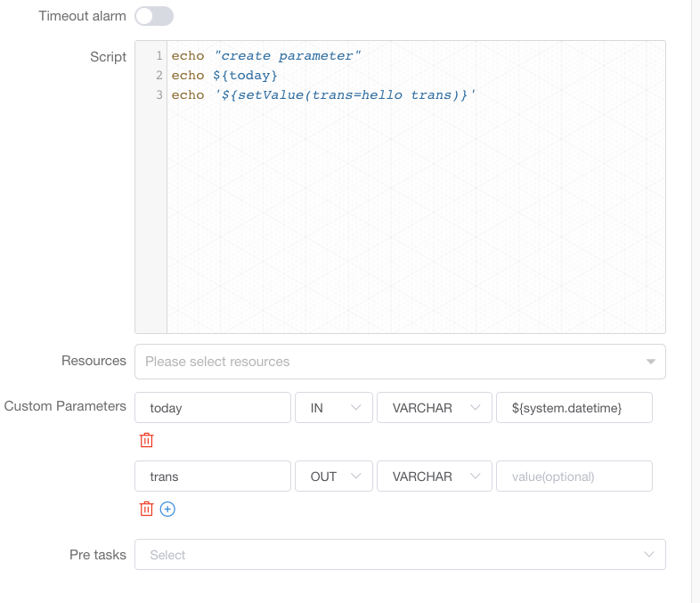Add a new custom parameter row

[168, 509]
